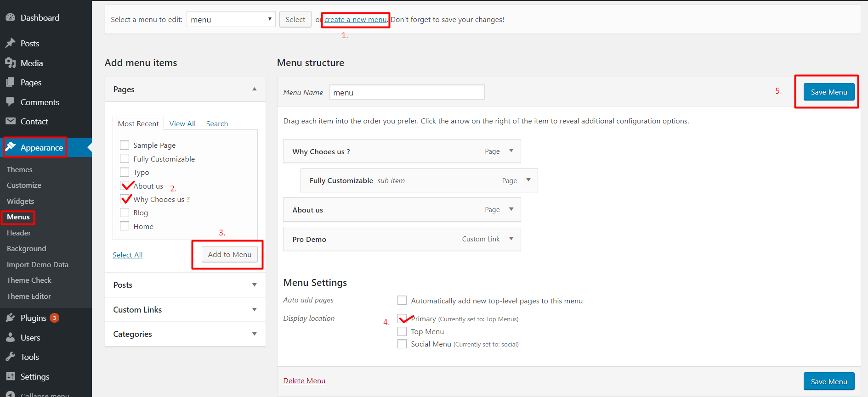Open Widgets under Appearance
This screenshot has width=868, height=397.
click(x=20, y=201)
